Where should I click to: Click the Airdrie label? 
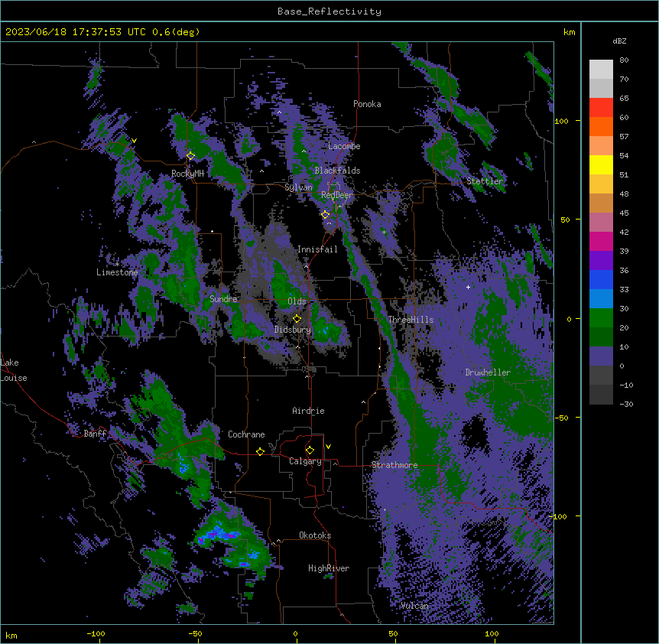(308, 411)
